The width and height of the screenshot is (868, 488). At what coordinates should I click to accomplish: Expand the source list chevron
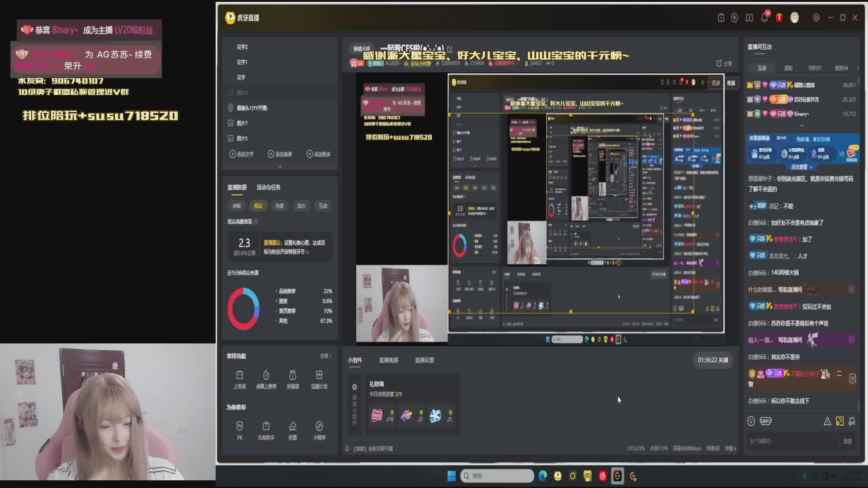280,167
